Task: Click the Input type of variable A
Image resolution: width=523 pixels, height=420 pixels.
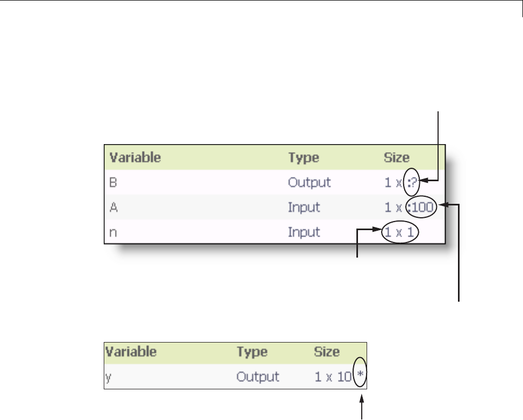Action: (304, 207)
